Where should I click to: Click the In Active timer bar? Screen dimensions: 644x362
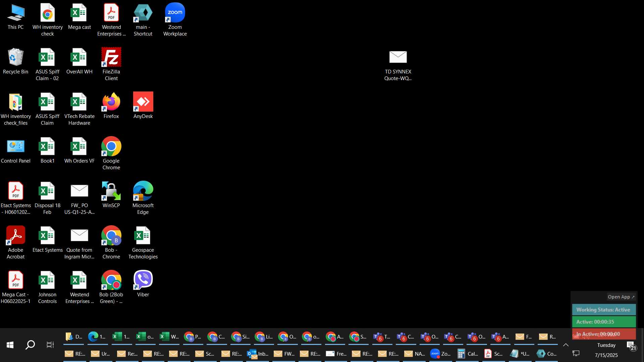click(604, 334)
